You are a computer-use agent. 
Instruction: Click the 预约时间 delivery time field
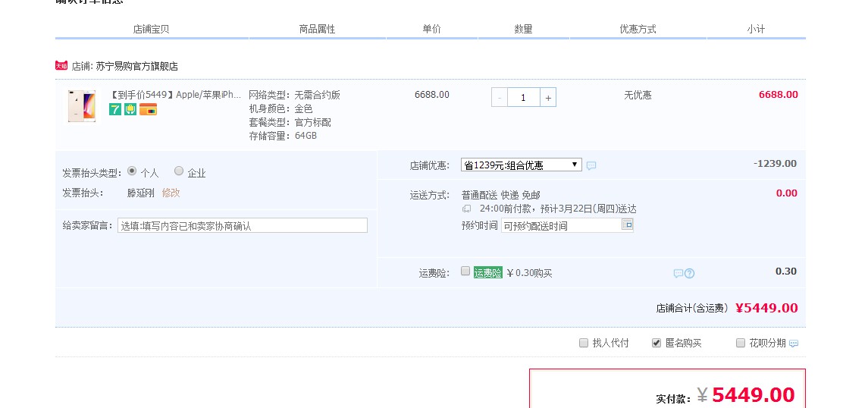[x=561, y=225]
